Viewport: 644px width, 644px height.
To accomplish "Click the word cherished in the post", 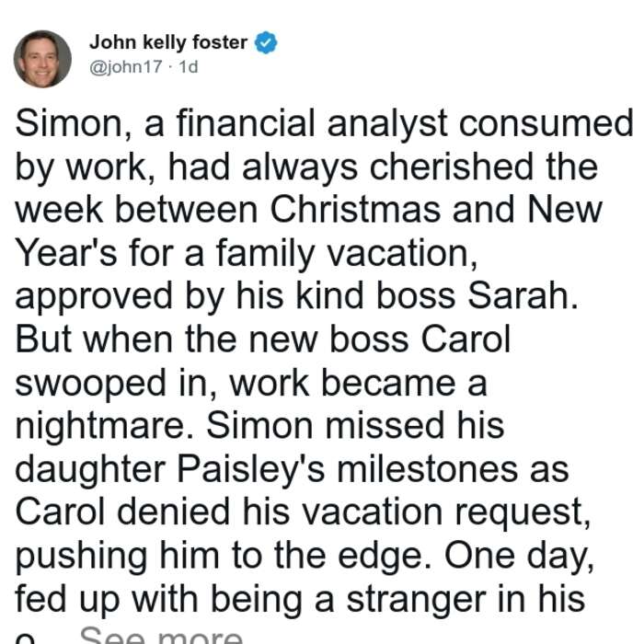I will [452, 167].
